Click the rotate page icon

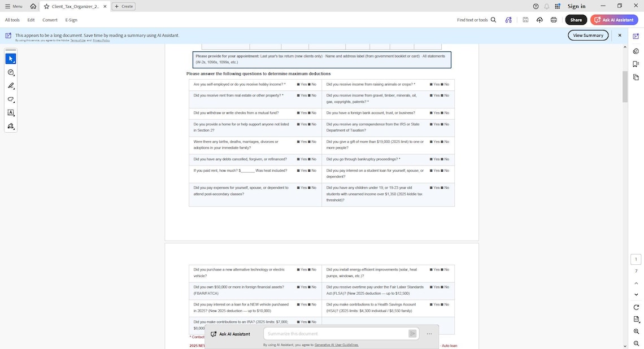(636, 307)
